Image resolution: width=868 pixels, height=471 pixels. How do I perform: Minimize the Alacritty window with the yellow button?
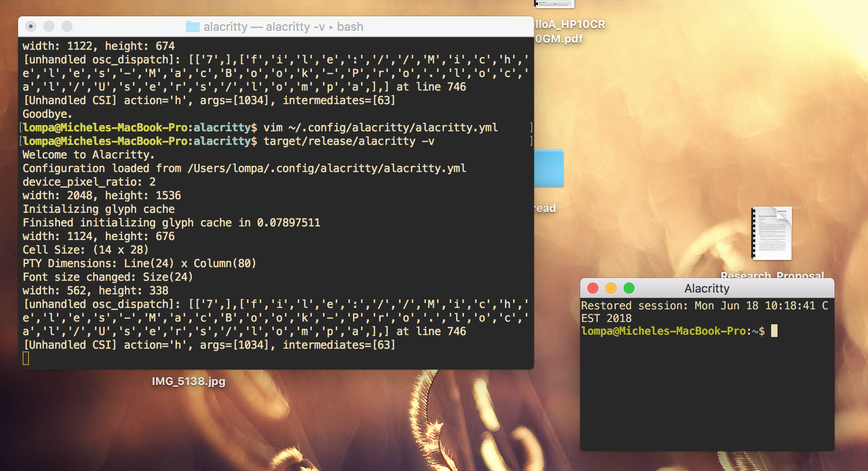[x=611, y=288]
